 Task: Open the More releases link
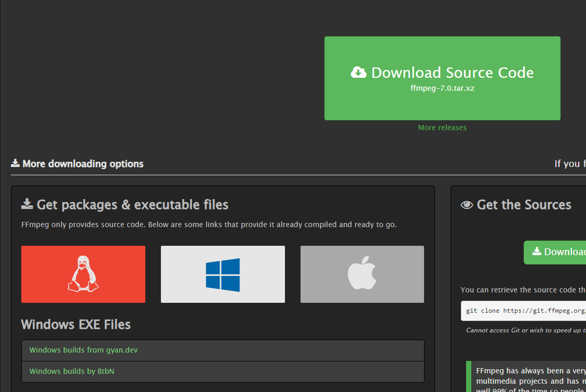(x=442, y=128)
